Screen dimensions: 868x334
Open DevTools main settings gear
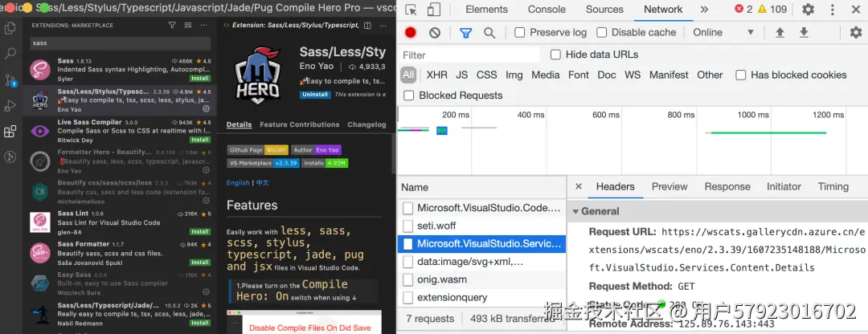[809, 10]
